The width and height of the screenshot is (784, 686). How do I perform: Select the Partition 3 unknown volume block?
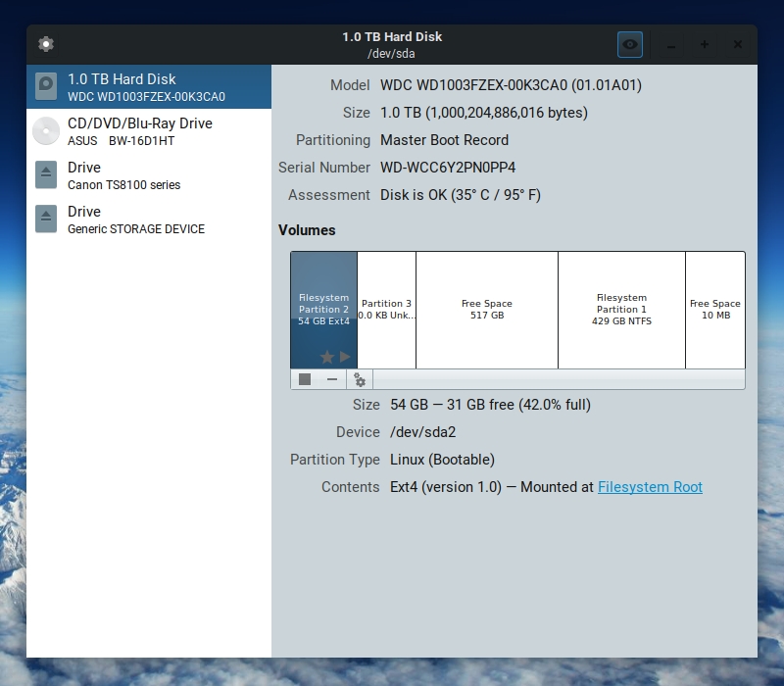386,309
